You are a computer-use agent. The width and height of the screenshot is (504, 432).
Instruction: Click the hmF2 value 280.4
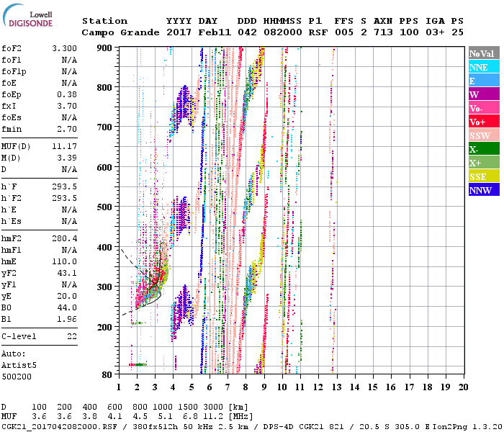click(64, 238)
